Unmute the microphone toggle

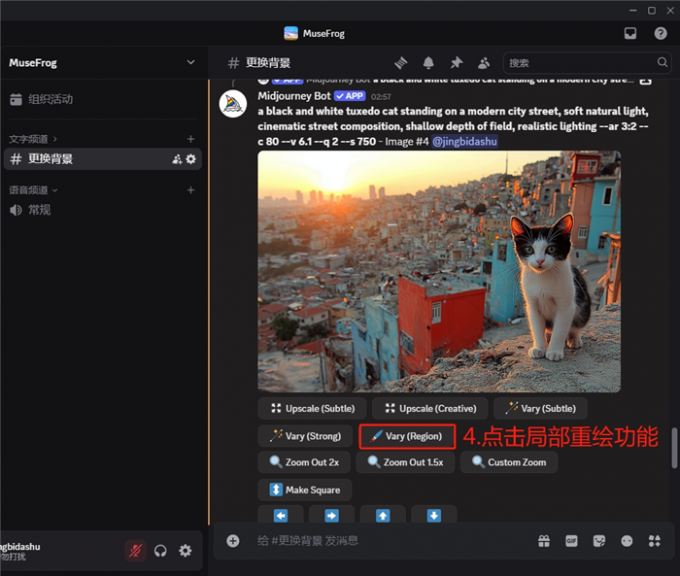click(x=135, y=551)
